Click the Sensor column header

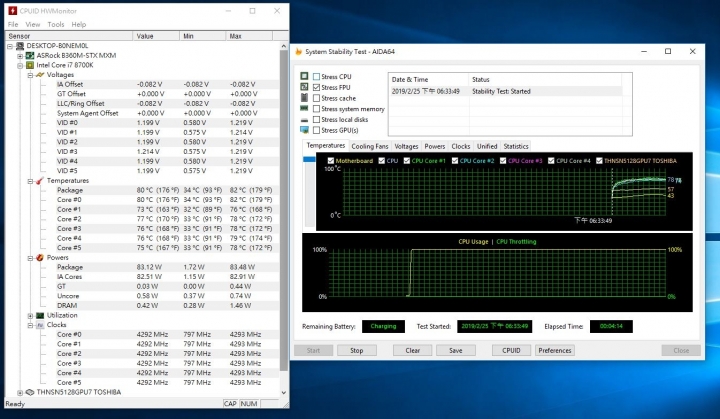pos(69,36)
